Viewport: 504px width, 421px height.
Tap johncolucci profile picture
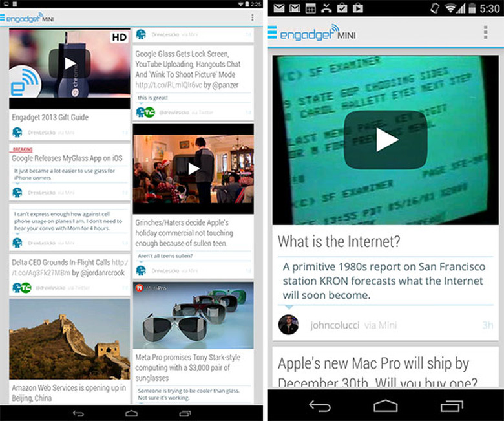click(x=288, y=325)
